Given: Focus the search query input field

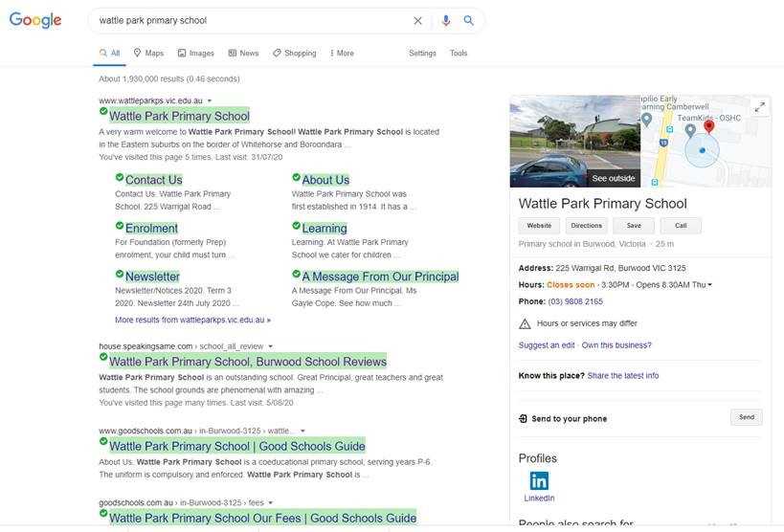Looking at the screenshot, I should tap(253, 20).
